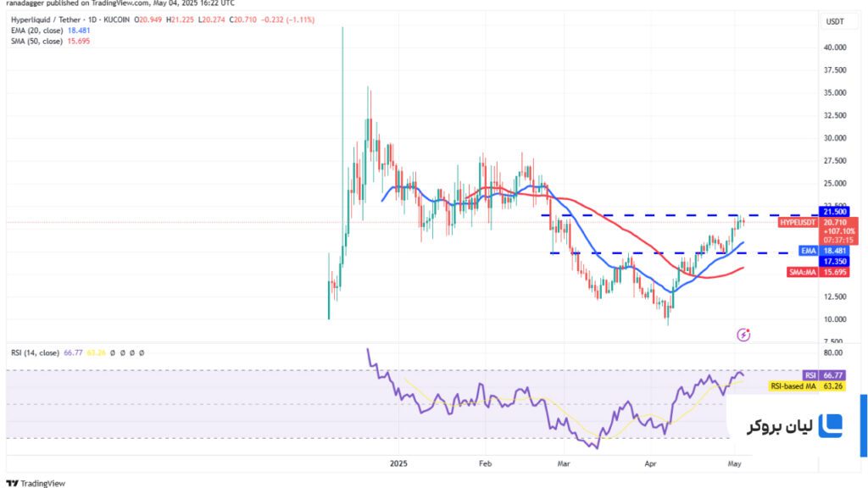Click the Mar label on time axis
Image resolution: width=868 pixels, height=488 pixels.
564,463
